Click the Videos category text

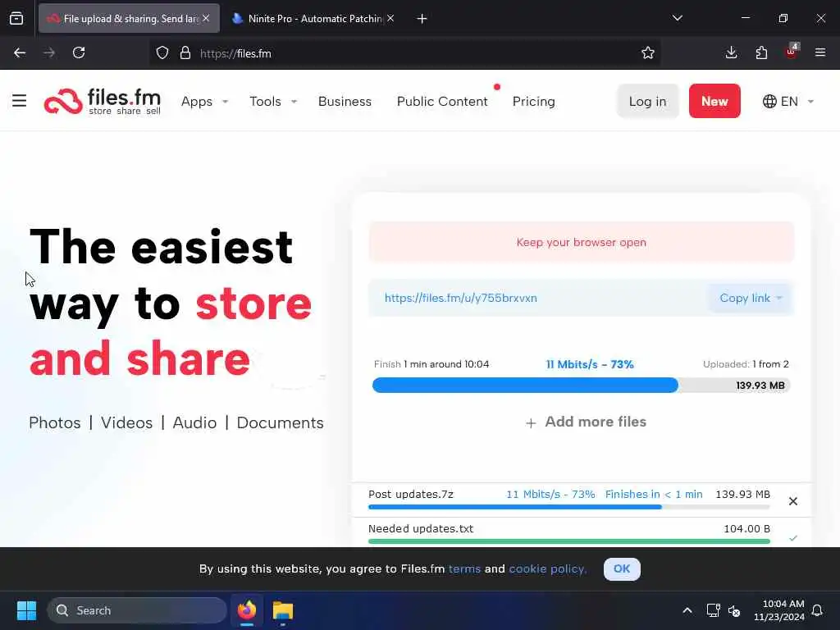click(126, 422)
